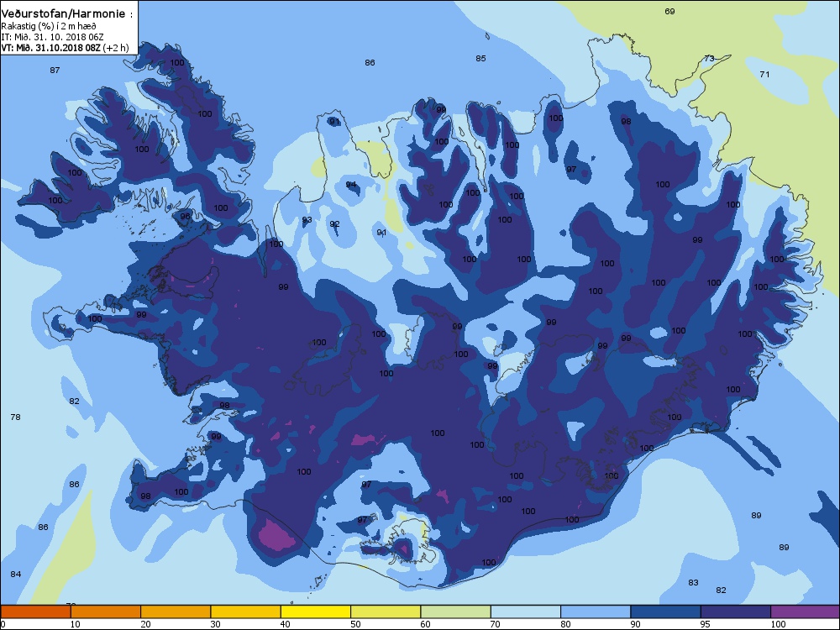The width and height of the screenshot is (840, 630).
Task: Click the humidity value 94 on the map
Action: point(351,185)
